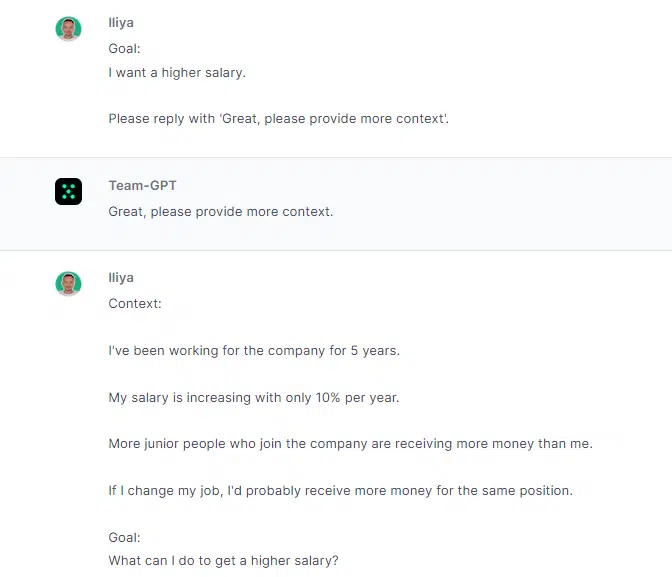Click the 'Please reply with' instruction line

pyautogui.click(x=279, y=118)
